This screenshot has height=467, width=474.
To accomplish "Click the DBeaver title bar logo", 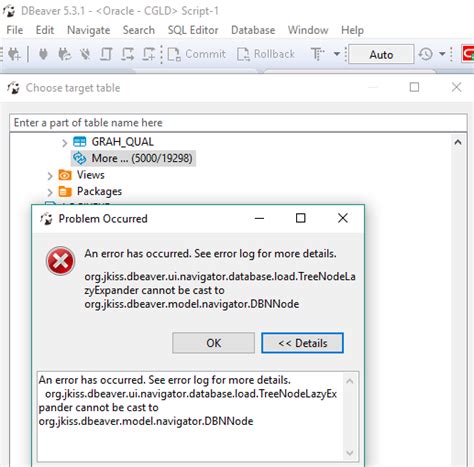I will 9,11.
